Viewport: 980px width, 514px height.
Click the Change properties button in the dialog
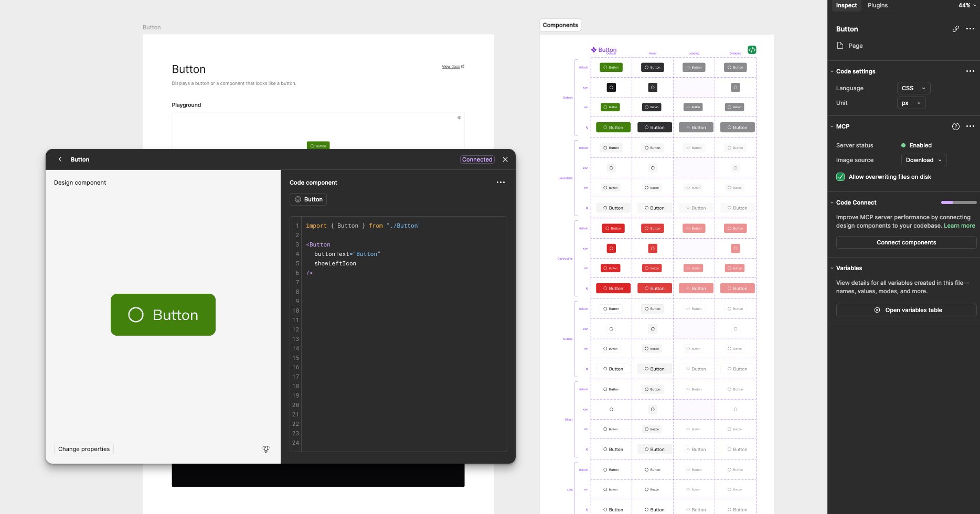[x=83, y=449]
